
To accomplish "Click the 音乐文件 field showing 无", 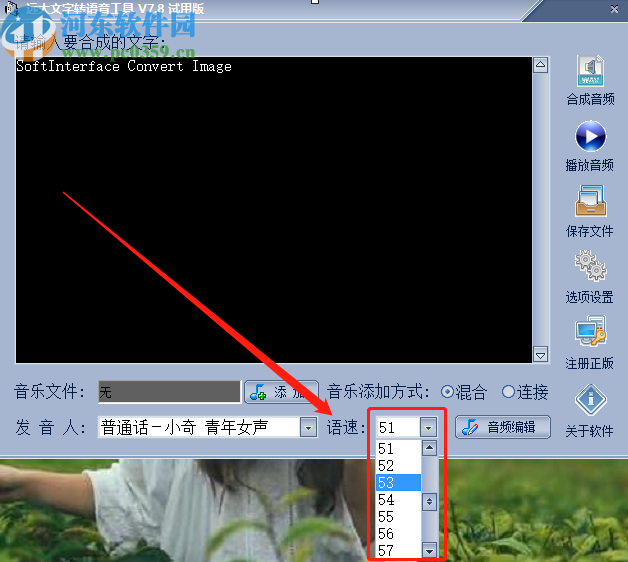I will pyautogui.click(x=169, y=391).
